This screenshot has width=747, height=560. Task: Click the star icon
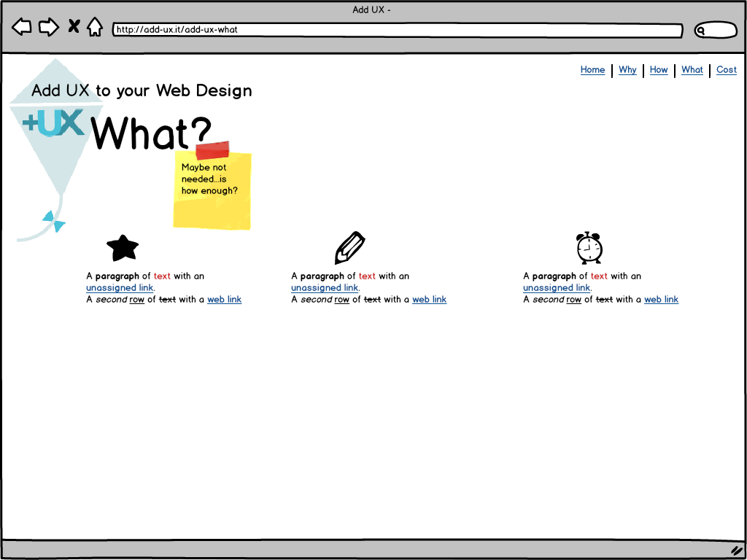[x=123, y=248]
